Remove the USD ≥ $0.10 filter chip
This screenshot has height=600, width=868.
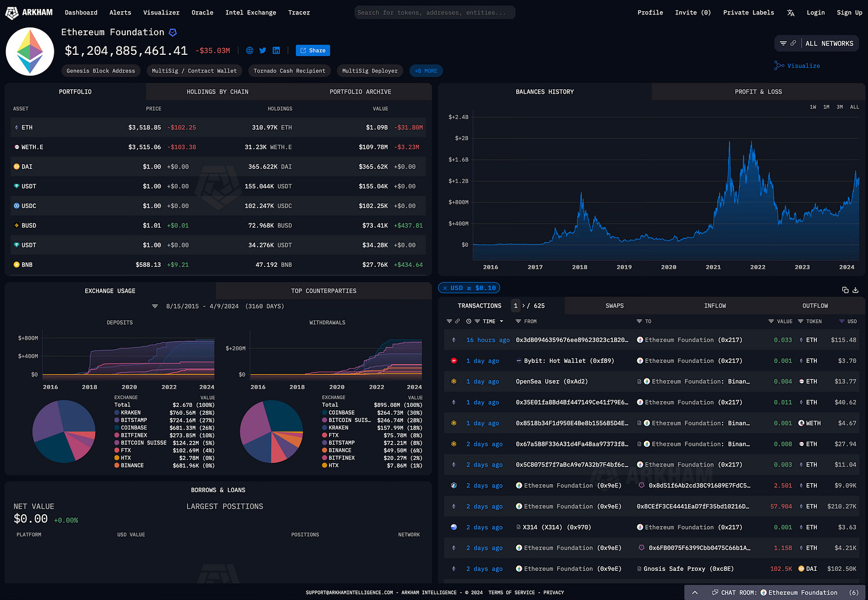coord(445,288)
